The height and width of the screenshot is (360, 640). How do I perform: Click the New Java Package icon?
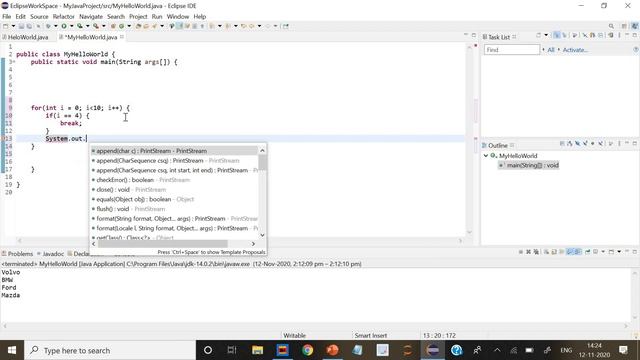(113, 26)
